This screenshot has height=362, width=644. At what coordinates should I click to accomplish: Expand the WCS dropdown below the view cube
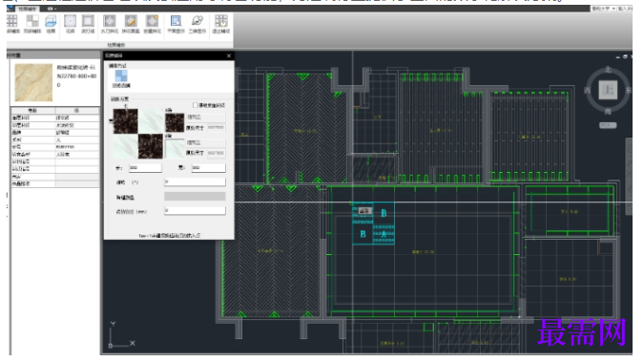(608, 125)
